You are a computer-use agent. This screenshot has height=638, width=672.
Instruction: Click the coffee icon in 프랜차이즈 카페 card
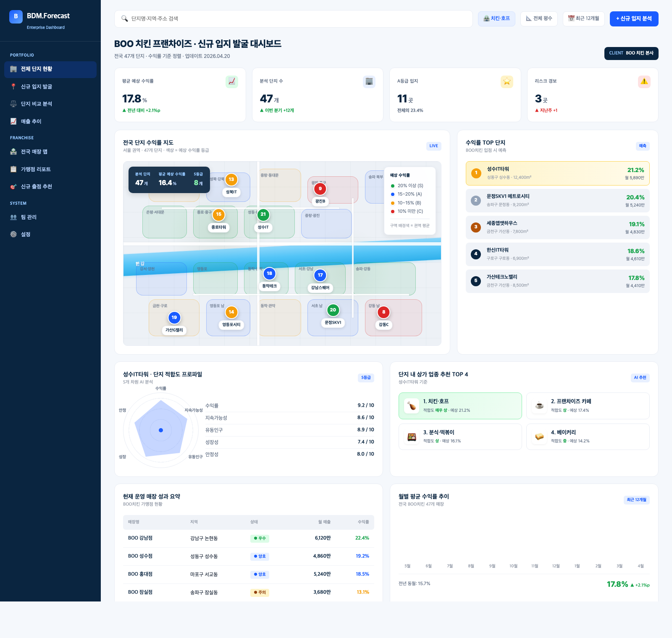click(x=540, y=406)
